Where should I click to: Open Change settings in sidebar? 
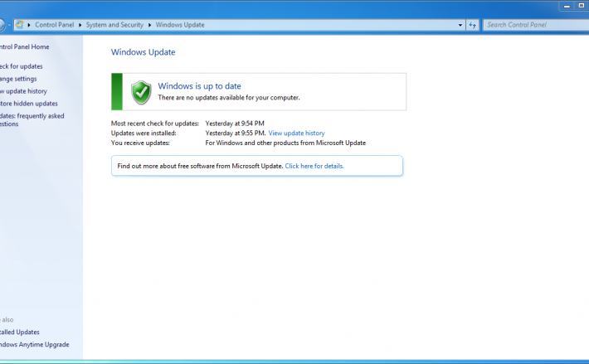coord(18,79)
